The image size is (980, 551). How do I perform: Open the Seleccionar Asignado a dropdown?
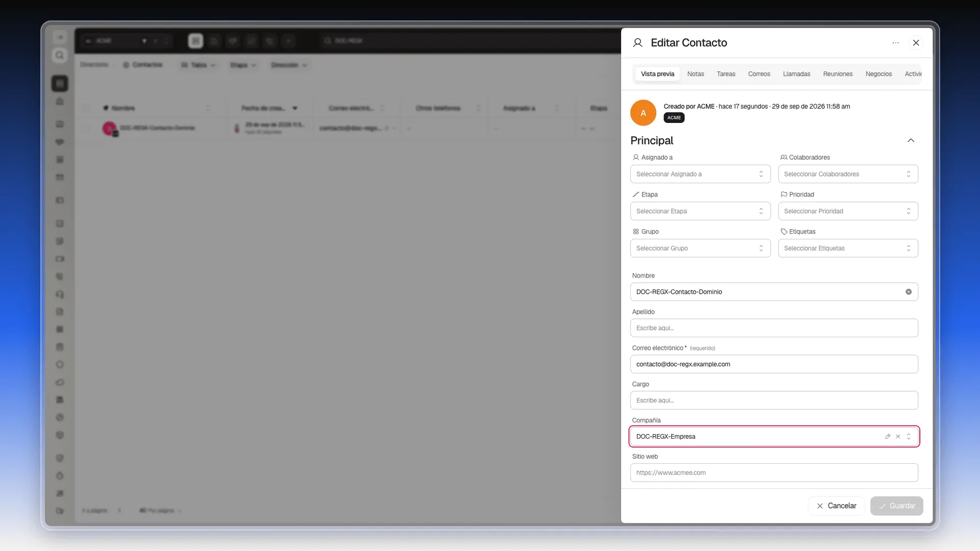click(x=700, y=174)
